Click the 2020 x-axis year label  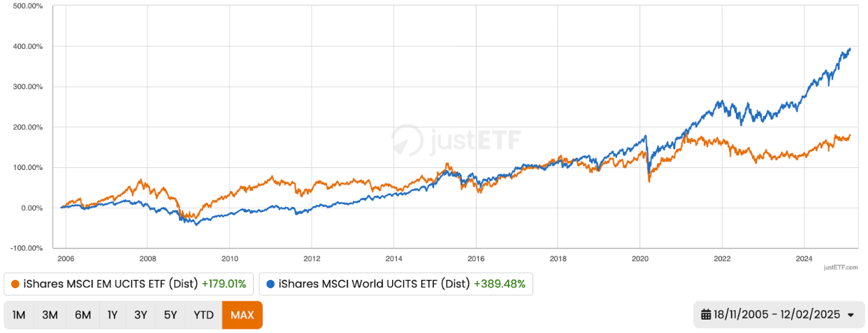click(x=640, y=257)
